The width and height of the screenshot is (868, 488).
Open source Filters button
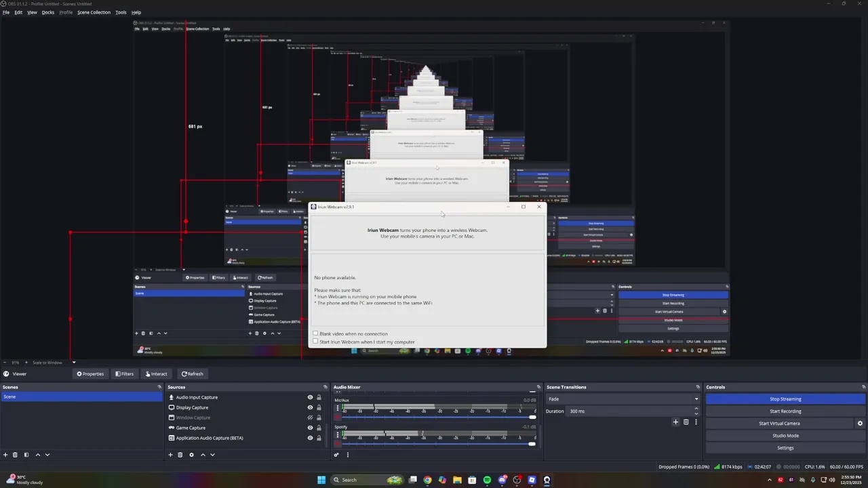click(x=125, y=374)
